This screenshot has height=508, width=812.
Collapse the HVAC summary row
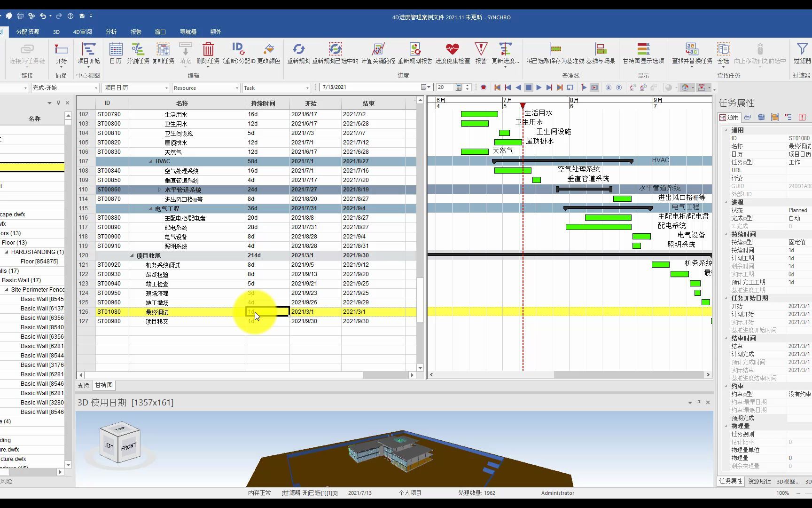coord(151,161)
